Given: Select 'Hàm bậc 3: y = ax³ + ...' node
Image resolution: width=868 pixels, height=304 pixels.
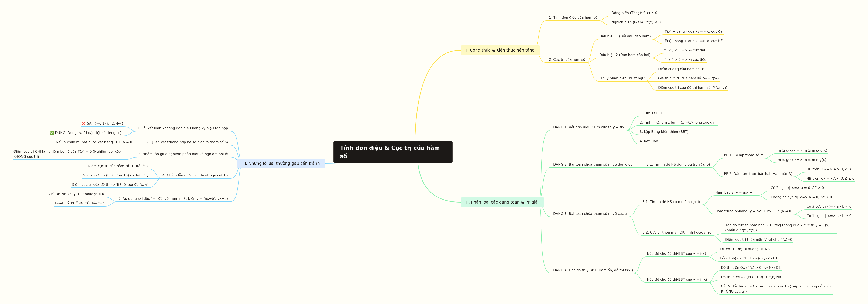Looking at the screenshot, I should click(735, 193).
